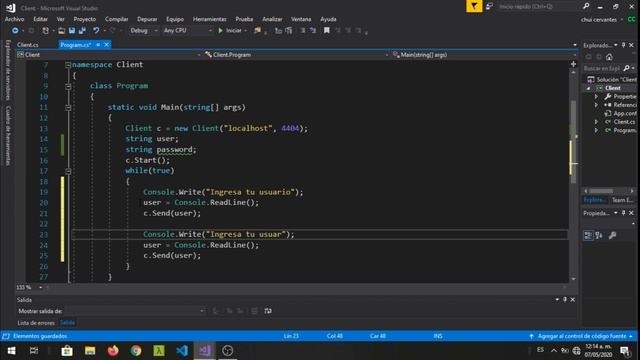The width and height of the screenshot is (640, 360).
Task: Click the quick launch search magnifier icon
Action: [x=586, y=6]
